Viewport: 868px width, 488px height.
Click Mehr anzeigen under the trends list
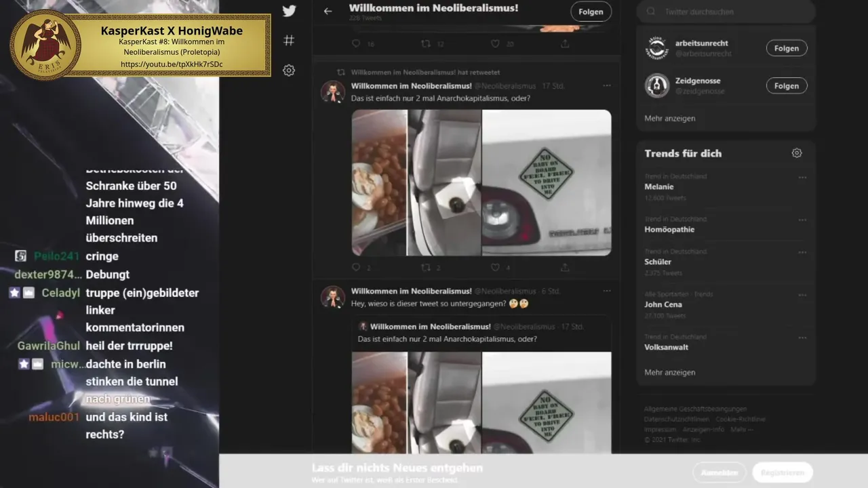pyautogui.click(x=670, y=372)
